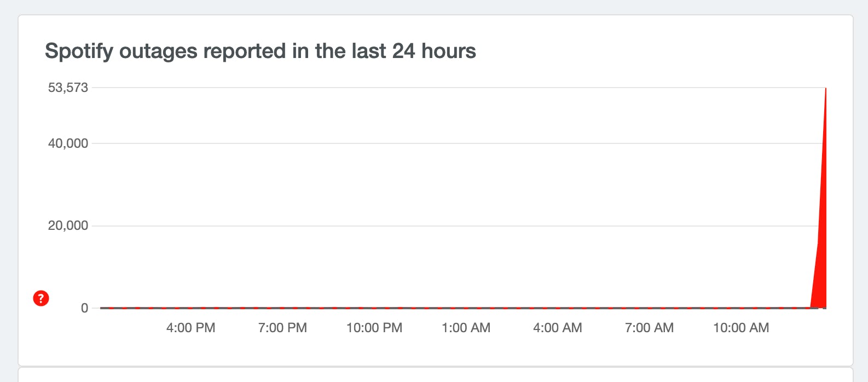The height and width of the screenshot is (382, 868).
Task: Select the 1:00 AM time label
Action: [466, 328]
